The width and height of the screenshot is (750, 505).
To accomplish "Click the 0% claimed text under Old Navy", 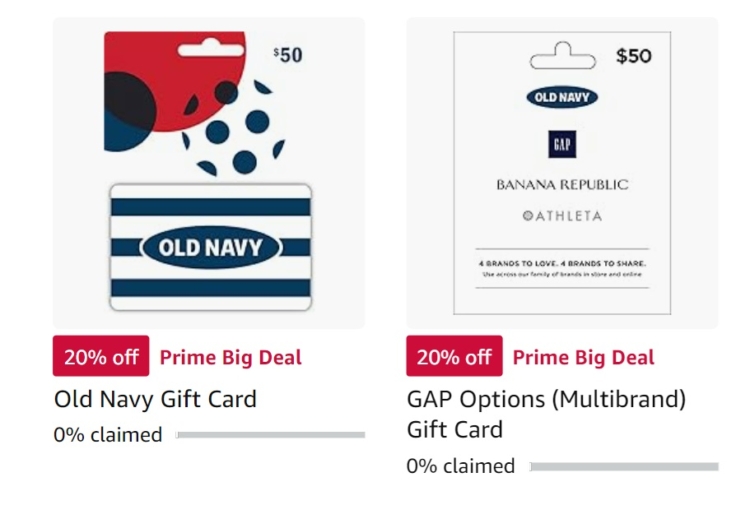I will (x=108, y=435).
